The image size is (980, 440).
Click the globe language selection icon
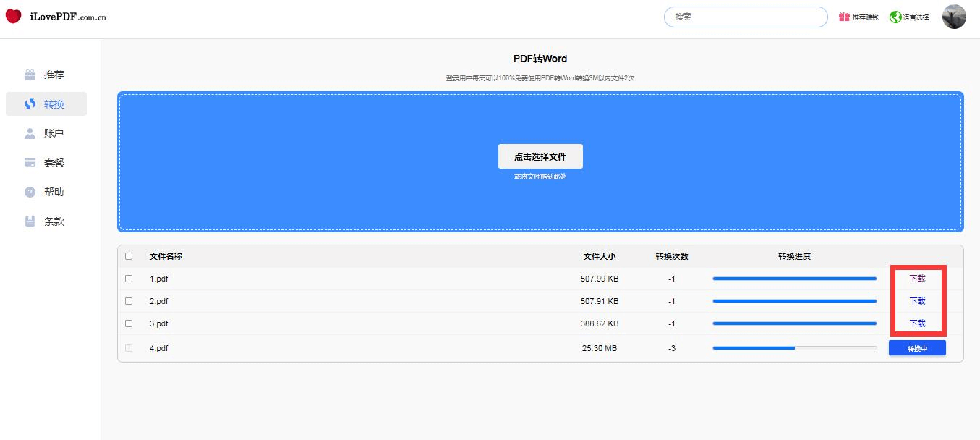coord(895,17)
